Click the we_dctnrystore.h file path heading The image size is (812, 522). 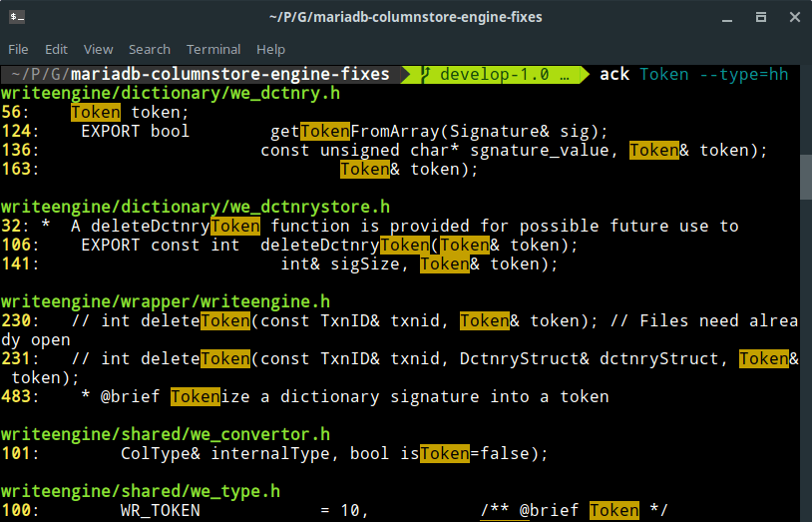click(x=195, y=207)
